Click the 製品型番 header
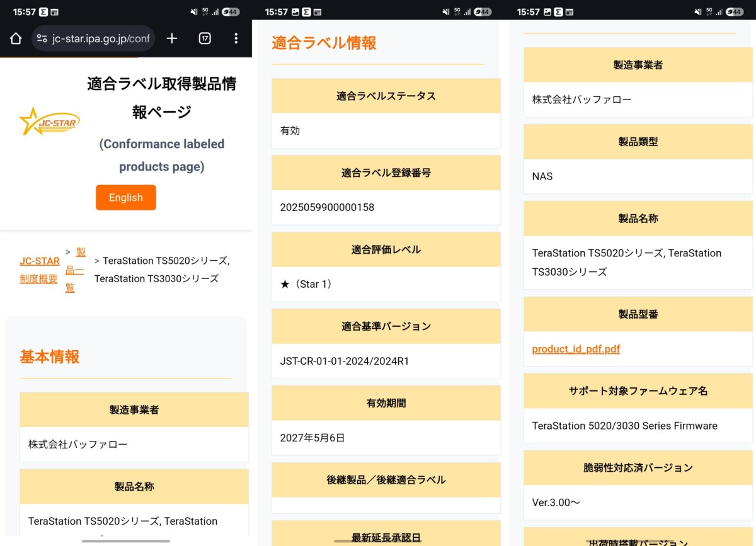This screenshot has width=756, height=546. point(638,314)
